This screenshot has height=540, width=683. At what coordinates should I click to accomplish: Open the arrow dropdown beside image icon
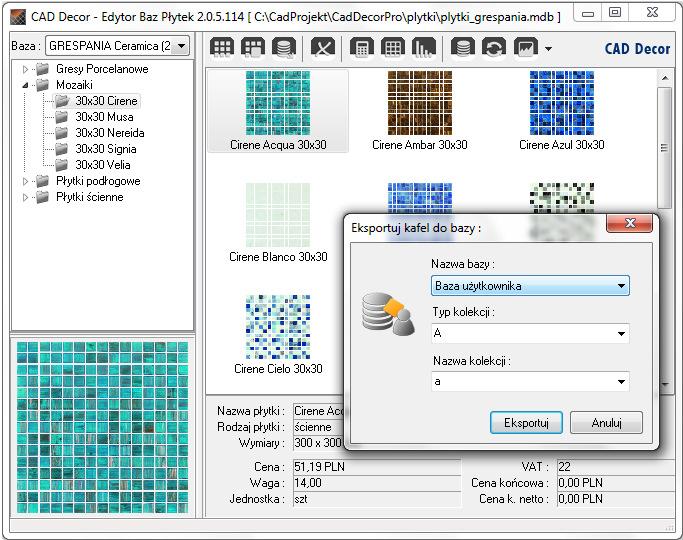pos(548,49)
